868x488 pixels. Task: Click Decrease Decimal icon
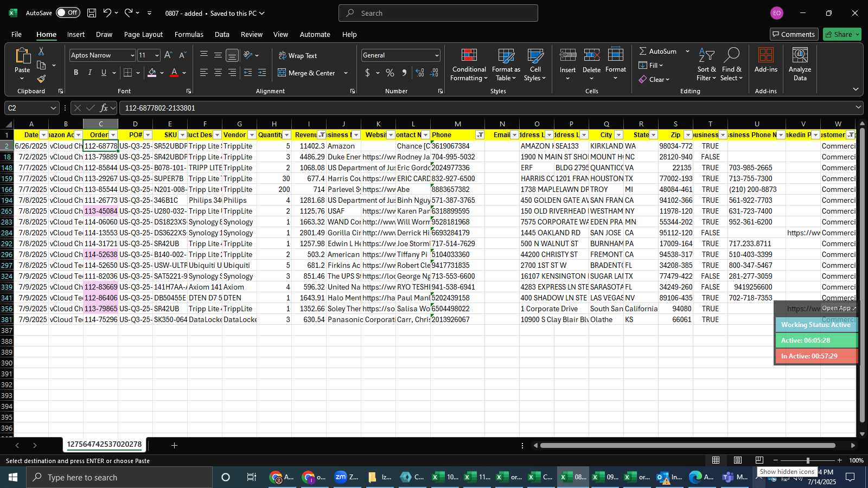[434, 73]
